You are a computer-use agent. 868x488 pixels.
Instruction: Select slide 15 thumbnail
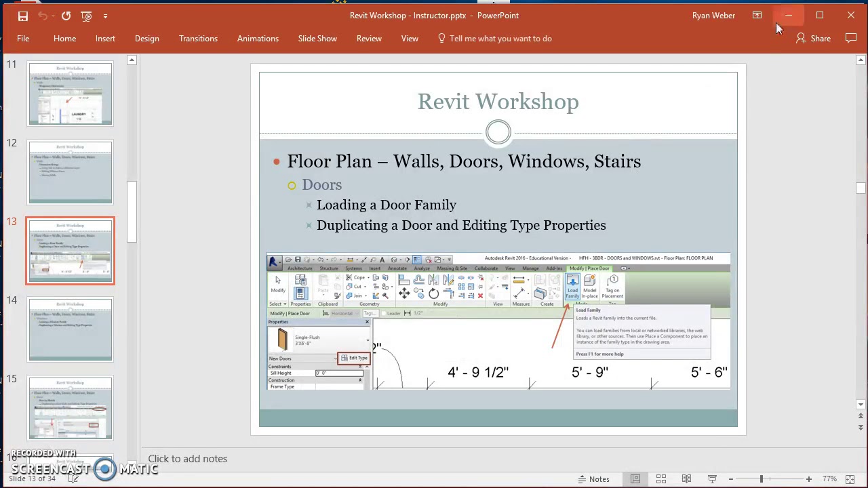point(71,408)
